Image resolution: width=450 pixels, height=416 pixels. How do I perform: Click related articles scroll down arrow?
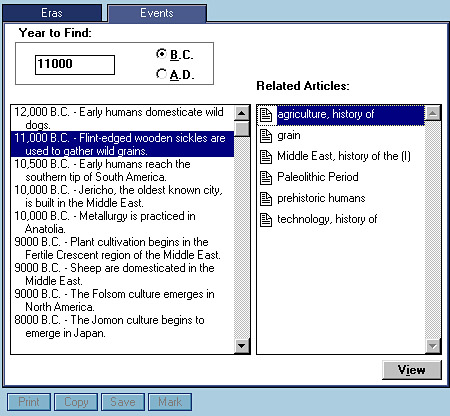[433, 346]
